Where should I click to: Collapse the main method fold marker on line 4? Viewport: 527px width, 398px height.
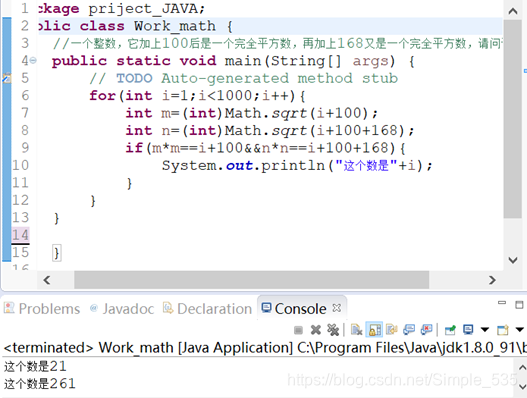coord(33,61)
